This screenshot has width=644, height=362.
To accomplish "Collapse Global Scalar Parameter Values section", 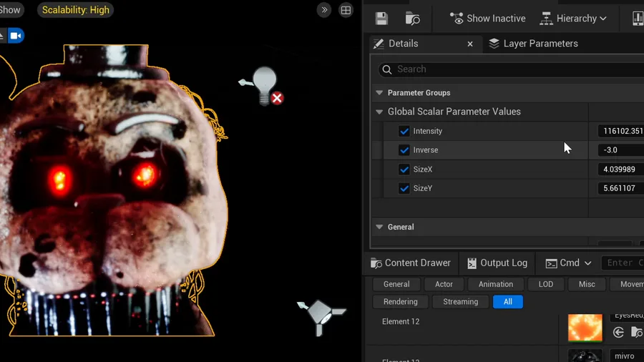I will 379,112.
